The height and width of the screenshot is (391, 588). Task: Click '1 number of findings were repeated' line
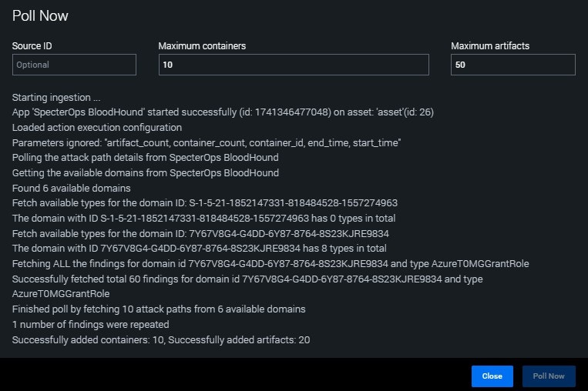tap(90, 324)
